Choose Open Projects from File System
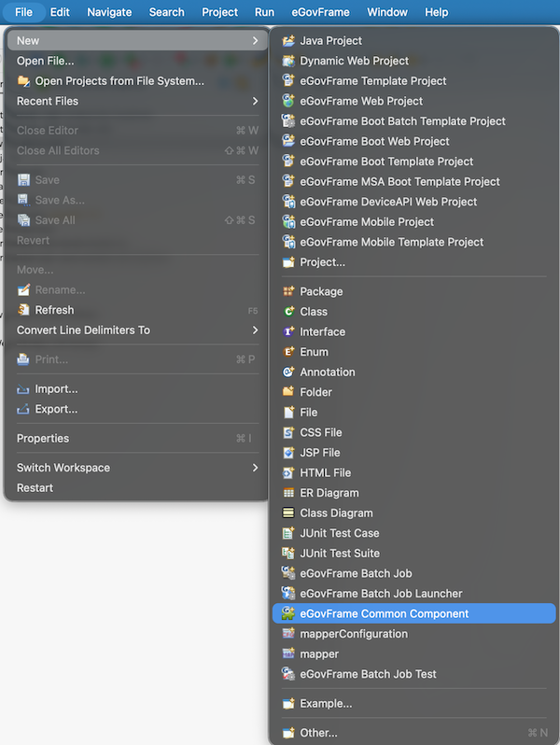Screen dimensions: 560x745 (x=119, y=81)
